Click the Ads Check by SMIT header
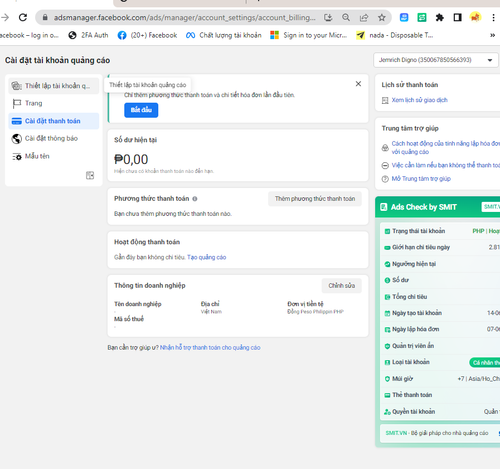Screen dimensions: 500x469 (x=437, y=207)
